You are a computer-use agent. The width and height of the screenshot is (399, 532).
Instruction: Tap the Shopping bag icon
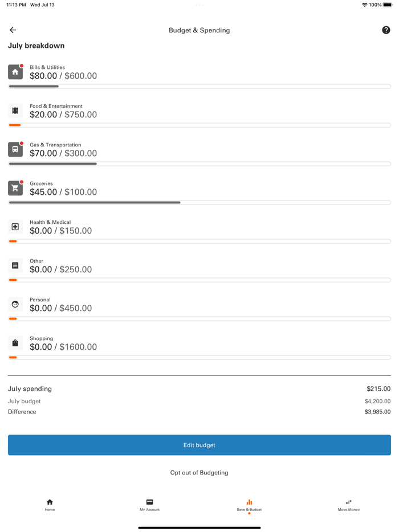pos(15,343)
